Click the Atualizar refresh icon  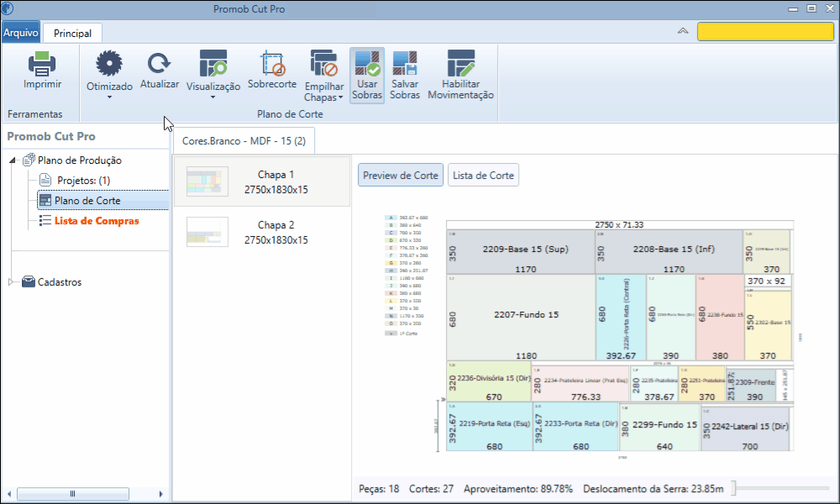[159, 64]
